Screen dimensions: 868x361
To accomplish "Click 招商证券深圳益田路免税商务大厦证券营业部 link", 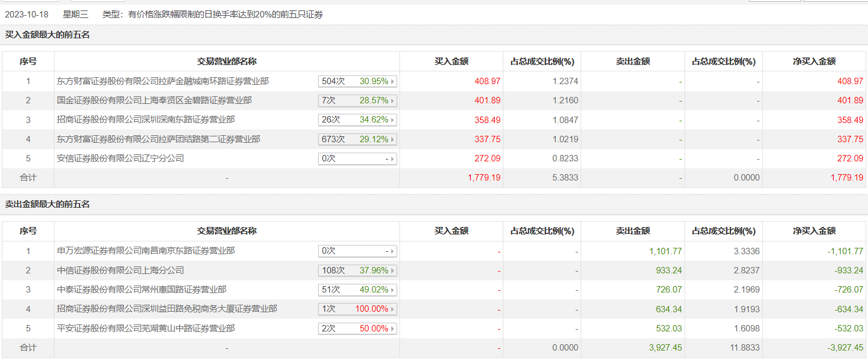I will pos(167,309).
